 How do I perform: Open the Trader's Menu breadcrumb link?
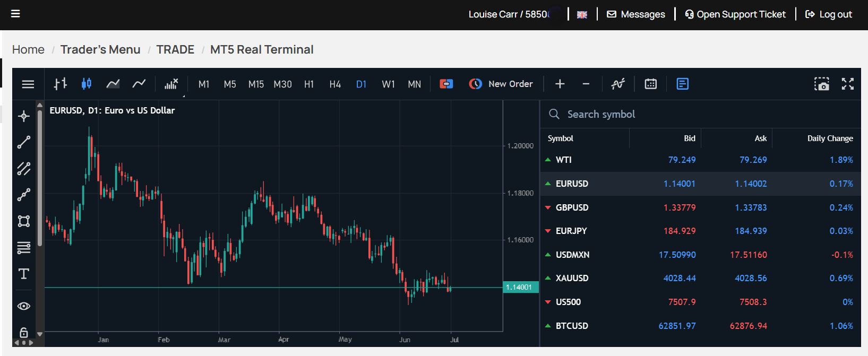pos(100,49)
